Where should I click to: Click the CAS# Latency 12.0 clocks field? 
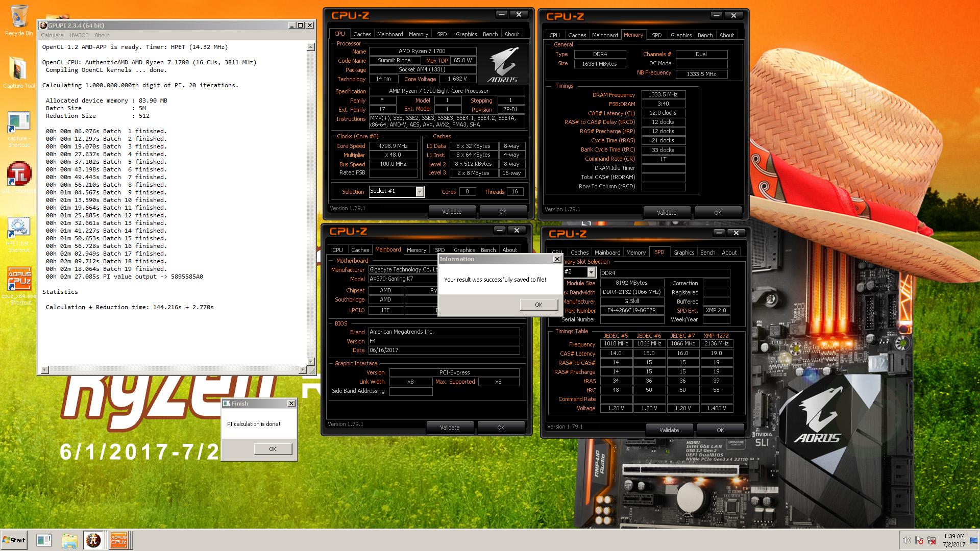(x=663, y=113)
